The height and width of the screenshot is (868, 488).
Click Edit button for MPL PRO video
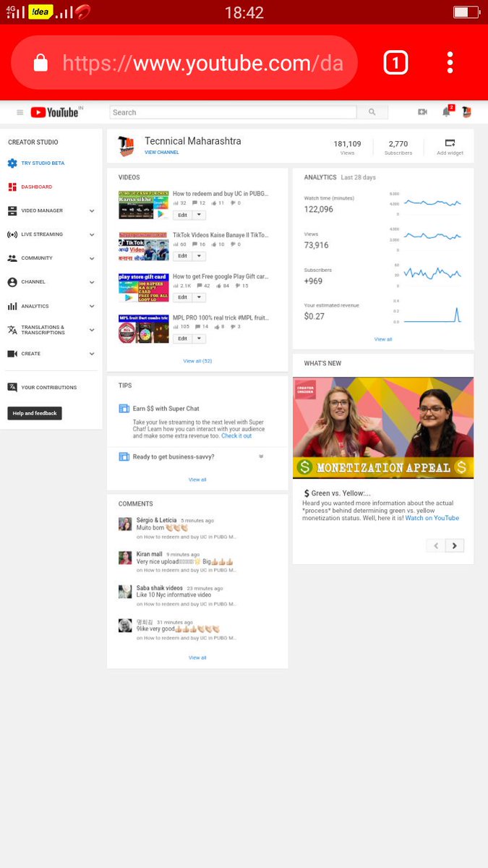(182, 338)
